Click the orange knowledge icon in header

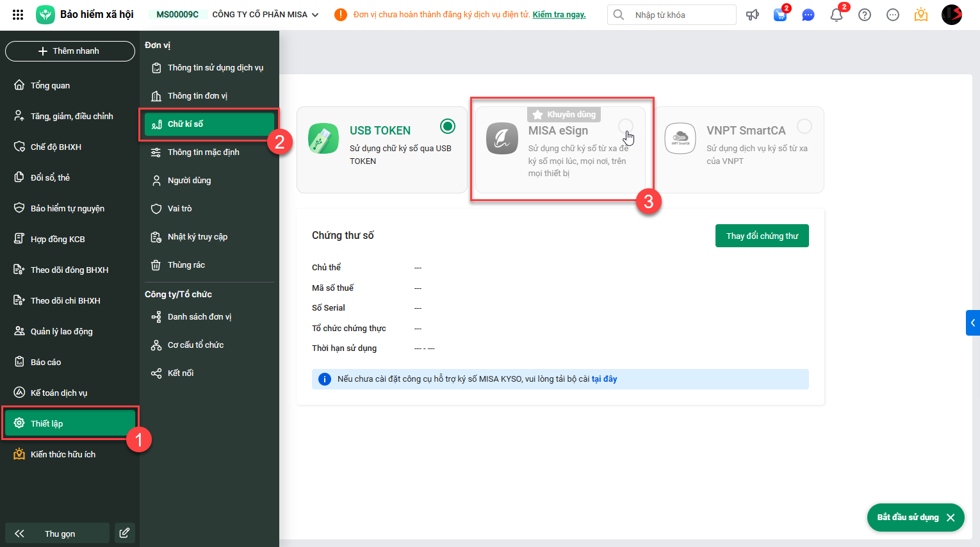point(921,15)
